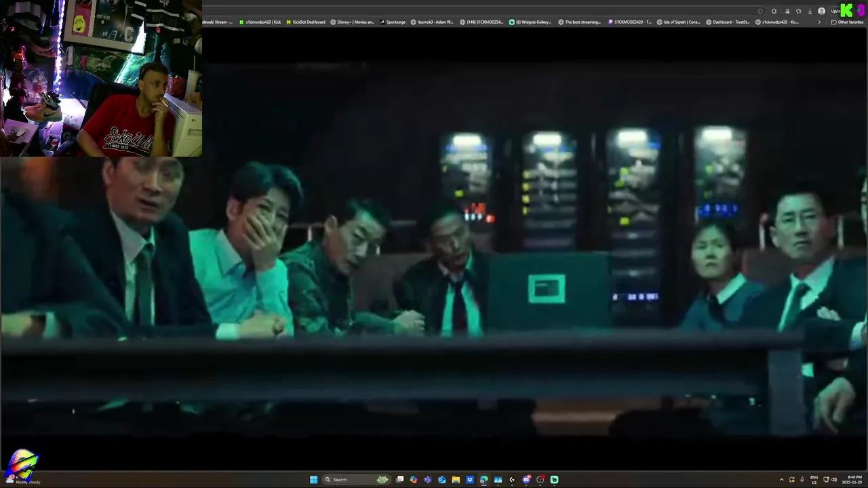Open Outlook from the taskbar
868x488 pixels.
(x=441, y=480)
